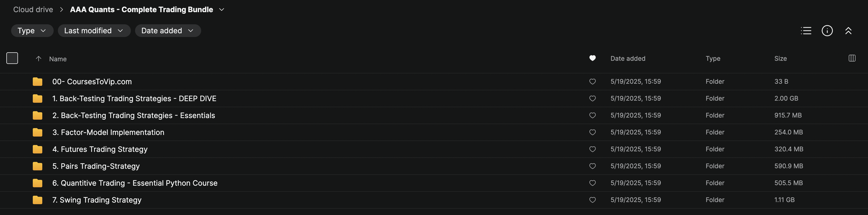Open the column chooser icon
The width and height of the screenshot is (868, 215).
852,58
